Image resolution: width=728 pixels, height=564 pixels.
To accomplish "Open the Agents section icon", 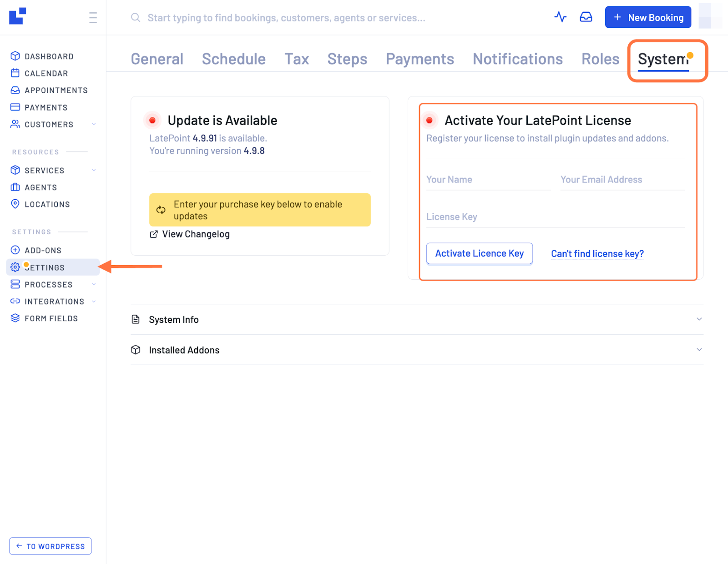I will coord(15,187).
